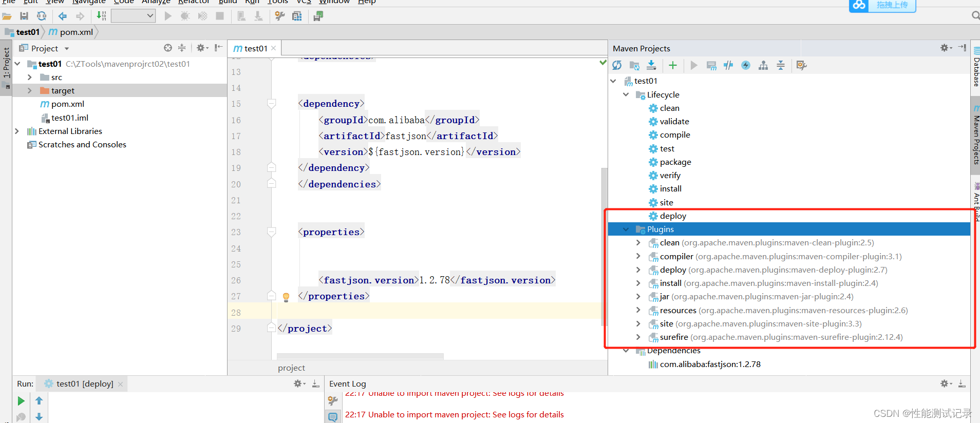The image size is (980, 423).
Task: Expand External Libraries node
Action: [x=17, y=131]
